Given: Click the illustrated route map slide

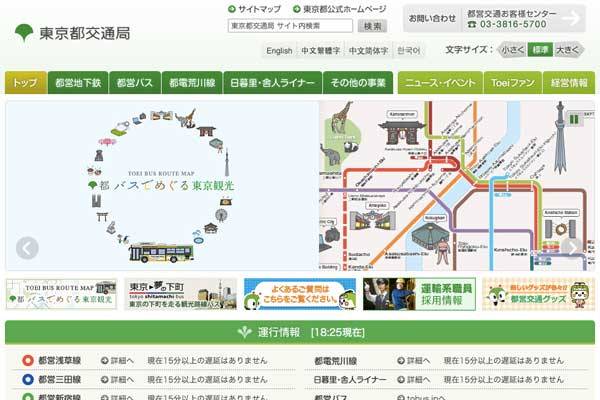Looking at the screenshot, I should tap(457, 186).
